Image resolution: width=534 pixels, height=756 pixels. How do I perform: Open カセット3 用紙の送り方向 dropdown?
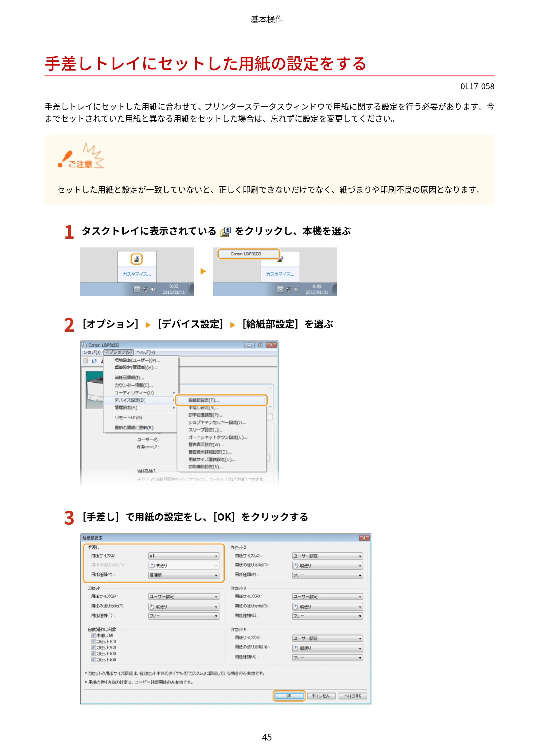tap(327, 607)
